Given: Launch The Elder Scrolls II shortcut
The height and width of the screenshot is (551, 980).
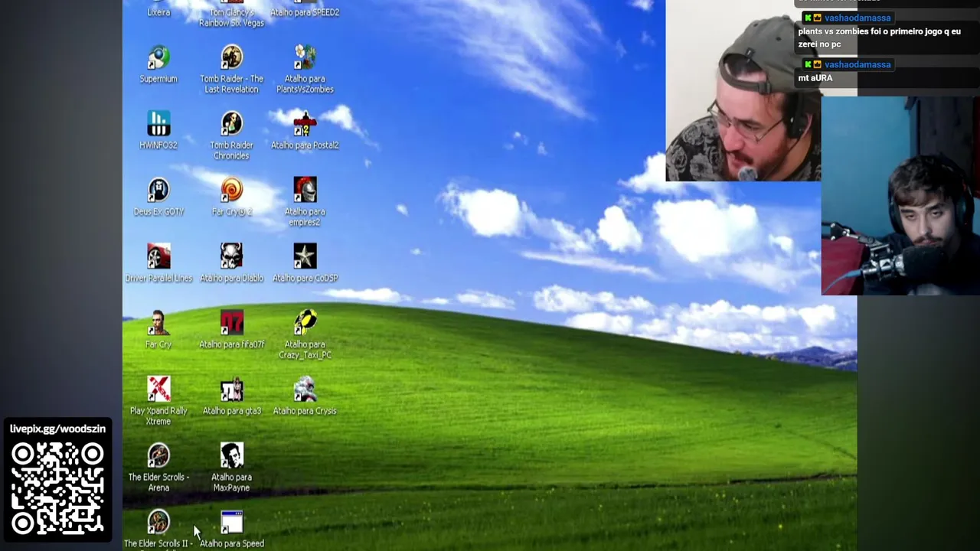Looking at the screenshot, I should point(158,530).
